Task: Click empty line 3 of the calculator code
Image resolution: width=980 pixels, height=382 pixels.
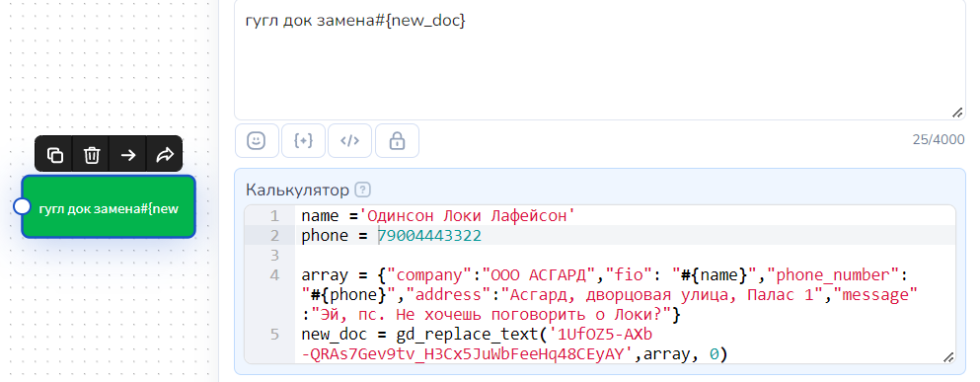Action: click(x=625, y=255)
